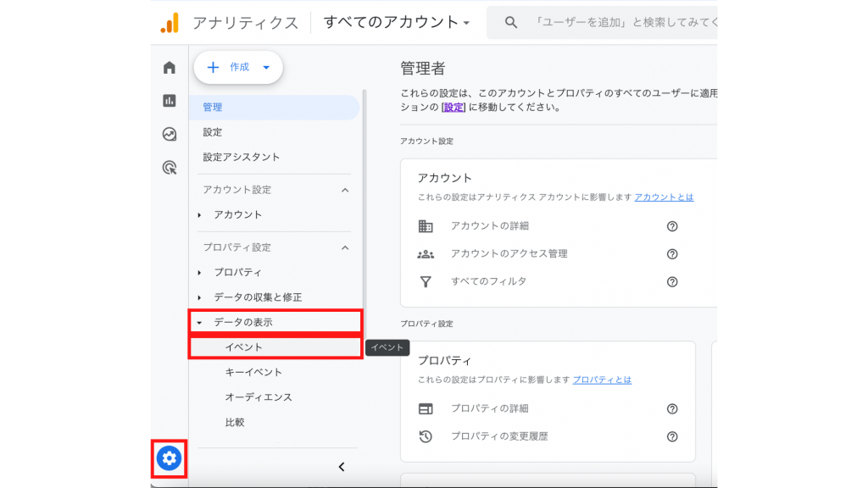Open the Reports bar-chart icon
Screen dimensions: 868x488
170,101
